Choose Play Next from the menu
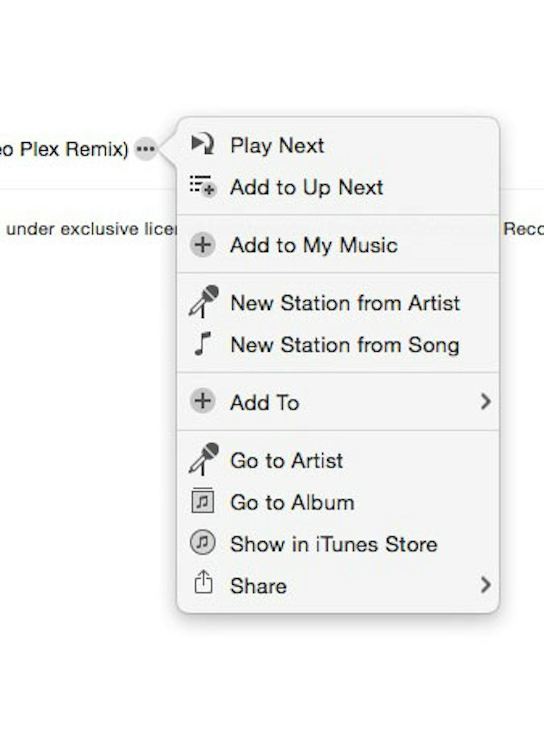Viewport: 544px width, 756px height. tap(277, 145)
